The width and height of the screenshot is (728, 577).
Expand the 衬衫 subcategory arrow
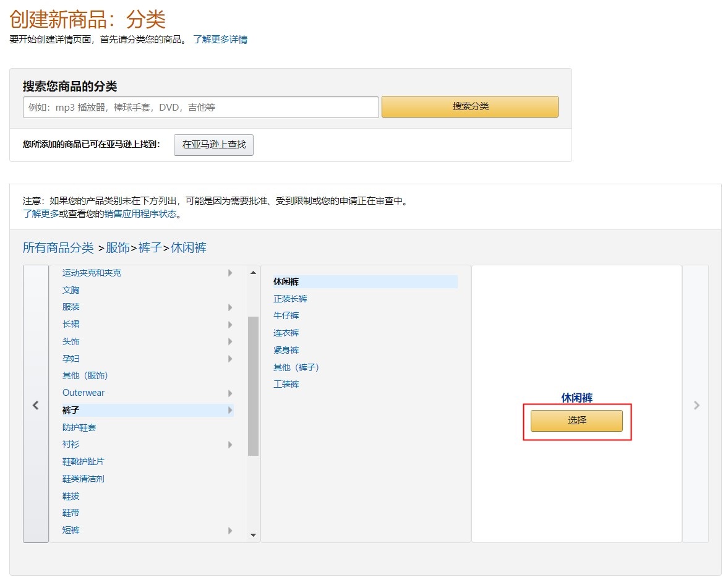229,445
